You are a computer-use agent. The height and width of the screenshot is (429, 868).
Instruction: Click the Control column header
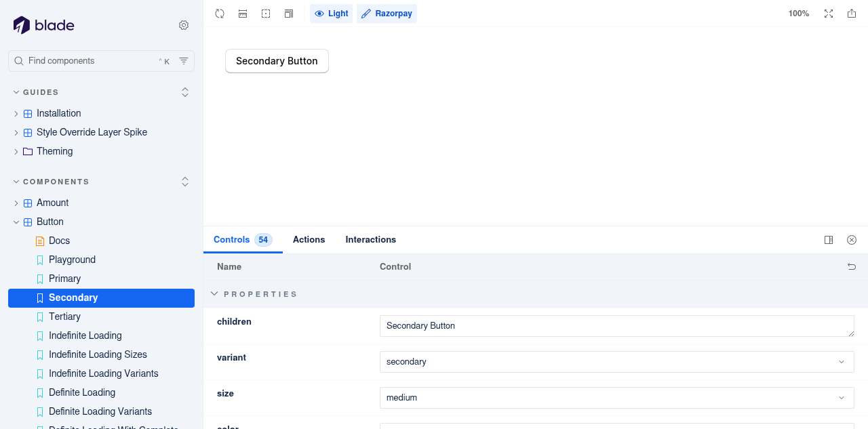coord(395,267)
